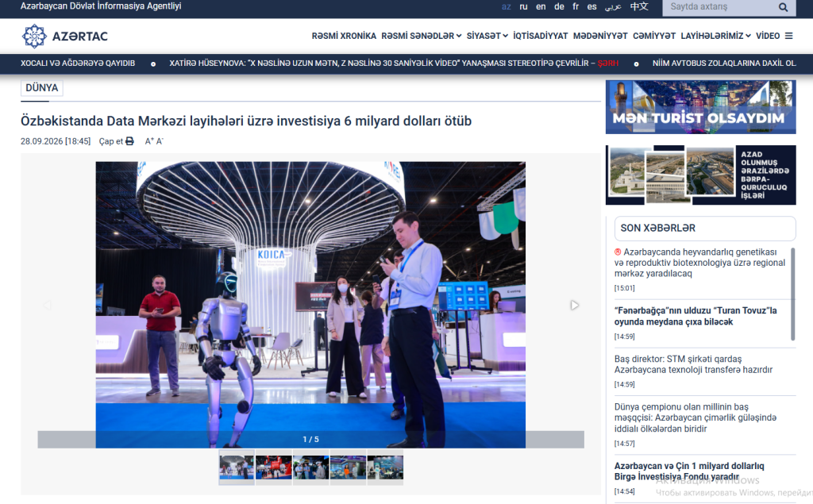Switch site language to English
This screenshot has width=813, height=504.
pyautogui.click(x=541, y=6)
